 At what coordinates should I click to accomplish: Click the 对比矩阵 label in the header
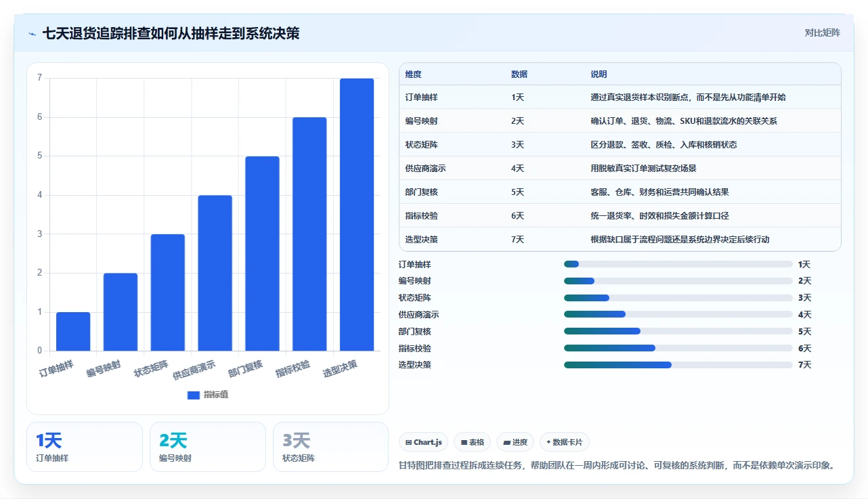click(x=822, y=32)
